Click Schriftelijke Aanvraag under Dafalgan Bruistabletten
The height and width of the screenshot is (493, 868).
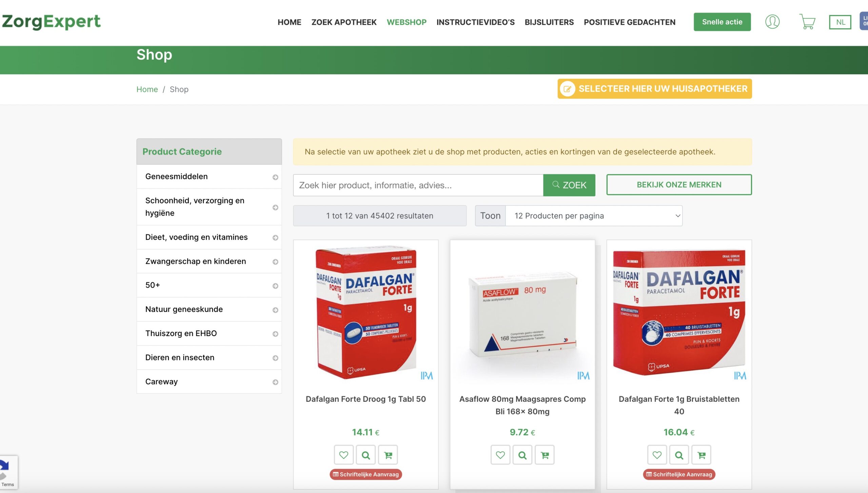(679, 474)
